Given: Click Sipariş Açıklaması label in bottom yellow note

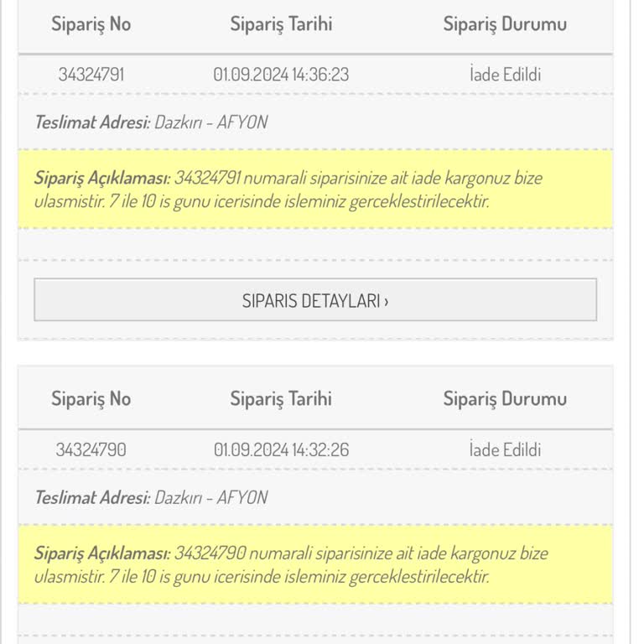Looking at the screenshot, I should click(102, 553).
